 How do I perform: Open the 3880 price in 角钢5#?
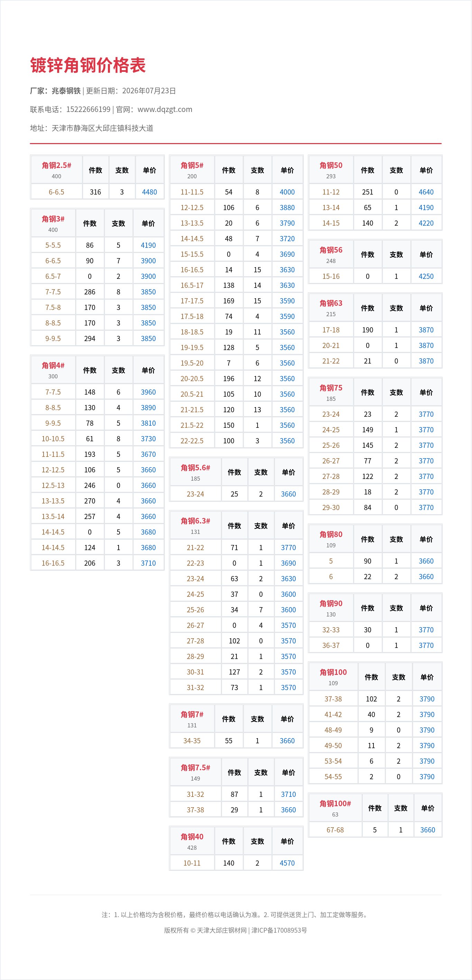pos(287,207)
